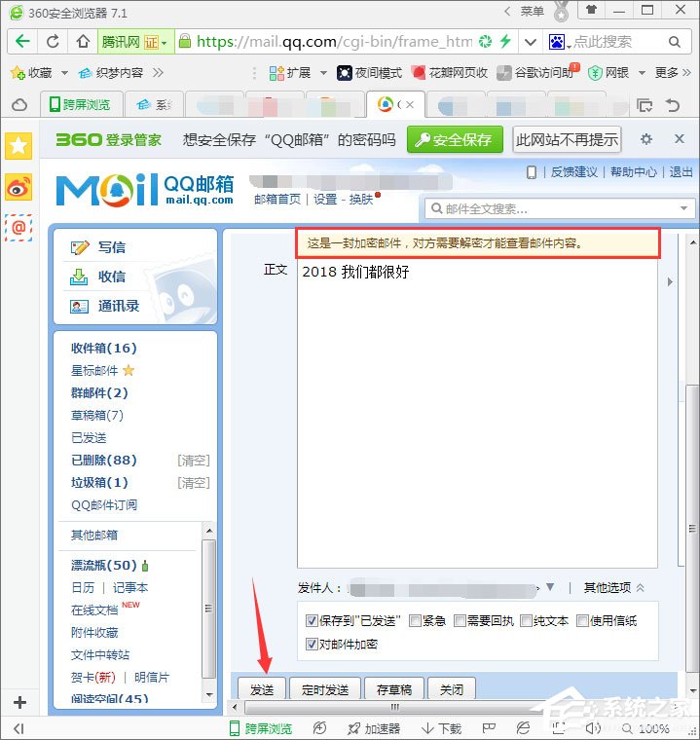Enable 使用信纸 checkbox
Screen dimensions: 700x740
point(582,620)
